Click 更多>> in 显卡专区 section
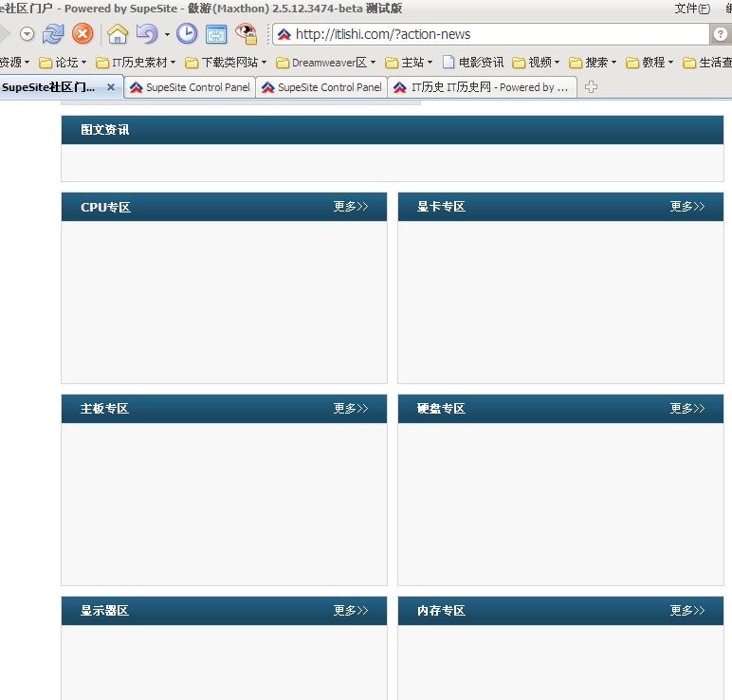Image resolution: width=732 pixels, height=700 pixels. tap(687, 207)
